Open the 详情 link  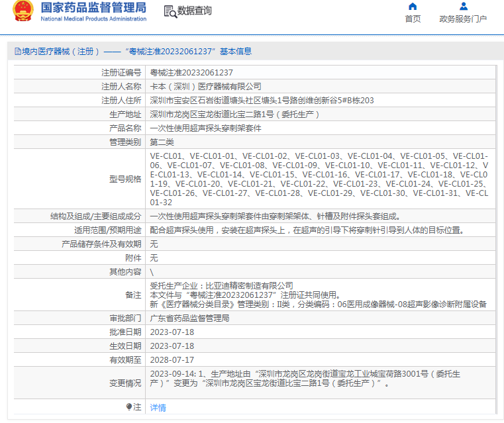click(x=158, y=408)
